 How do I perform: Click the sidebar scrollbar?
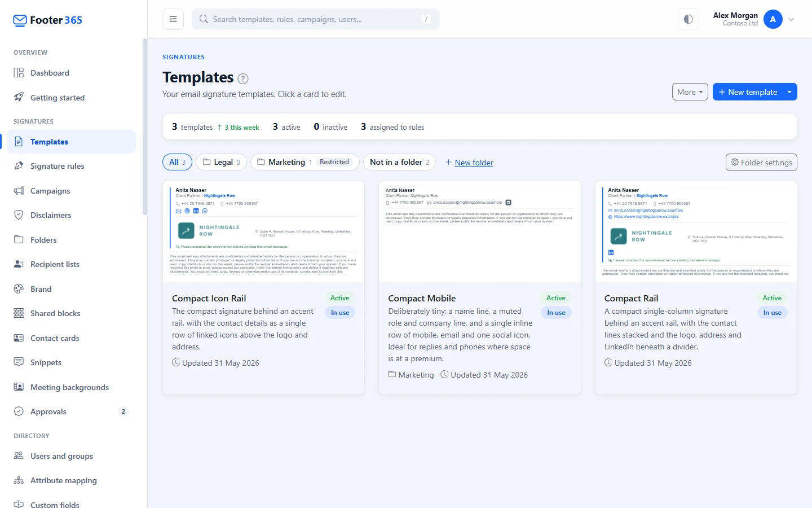[145, 127]
